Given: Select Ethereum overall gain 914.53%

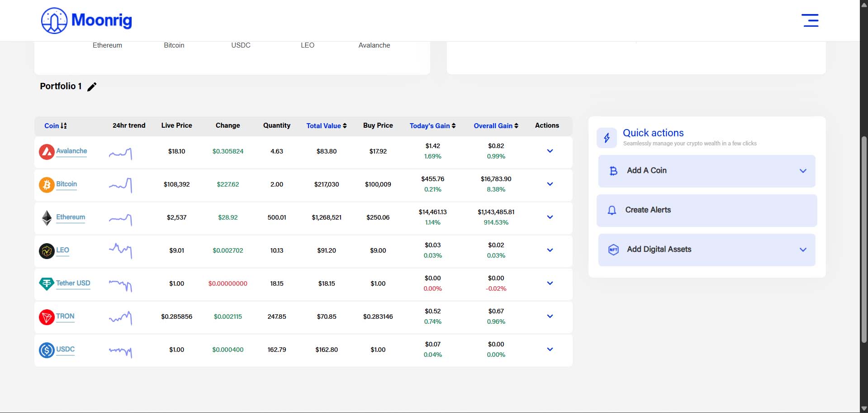Looking at the screenshot, I should [496, 222].
